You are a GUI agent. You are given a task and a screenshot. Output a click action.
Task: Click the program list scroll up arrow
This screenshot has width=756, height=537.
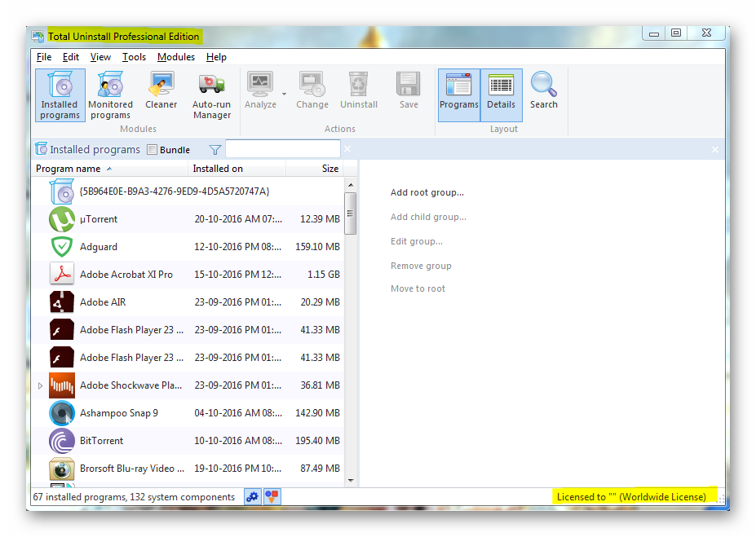pos(351,185)
